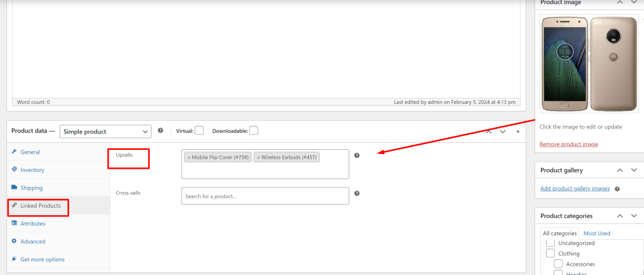The height and width of the screenshot is (275, 644).
Task: Check the Accessories category
Action: click(558, 264)
